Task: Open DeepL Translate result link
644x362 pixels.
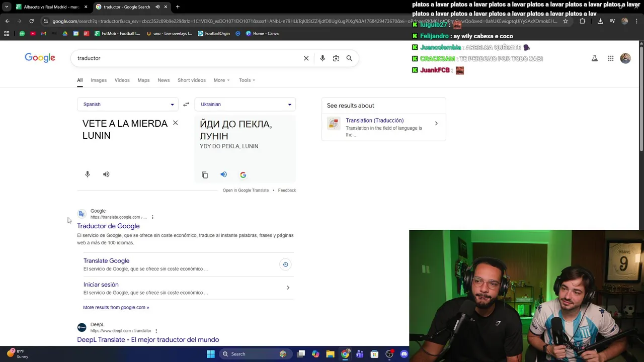Action: (x=148, y=340)
